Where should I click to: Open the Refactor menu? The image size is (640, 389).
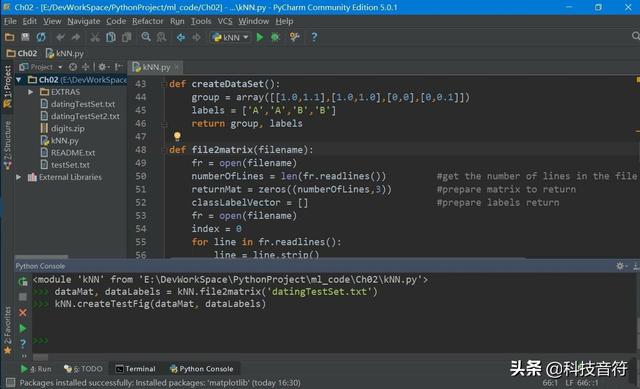pyautogui.click(x=147, y=21)
